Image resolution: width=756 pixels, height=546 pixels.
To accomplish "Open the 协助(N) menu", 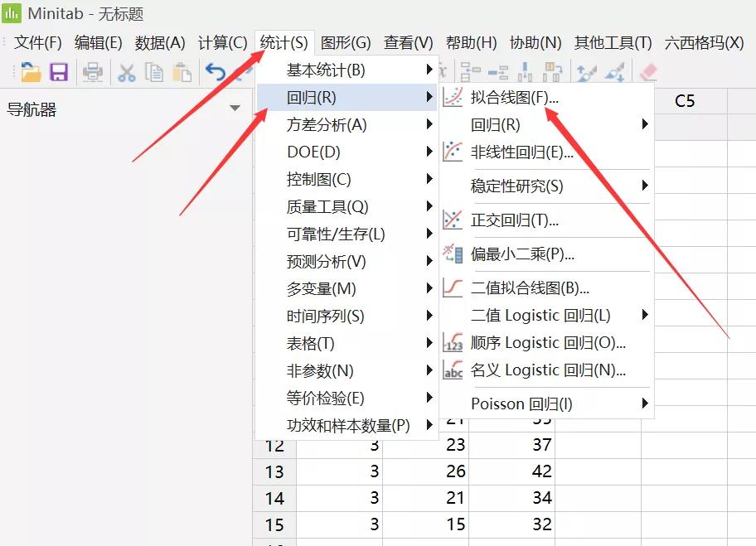I will 535,43.
